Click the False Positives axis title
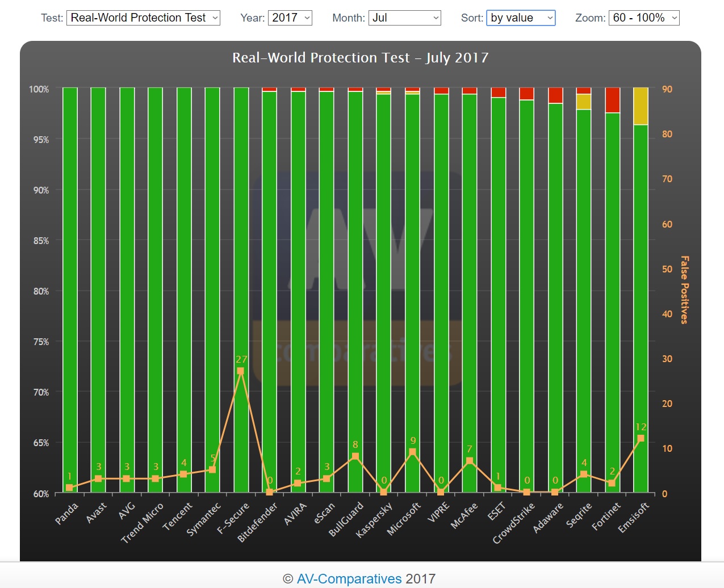724x588 pixels. coord(685,289)
